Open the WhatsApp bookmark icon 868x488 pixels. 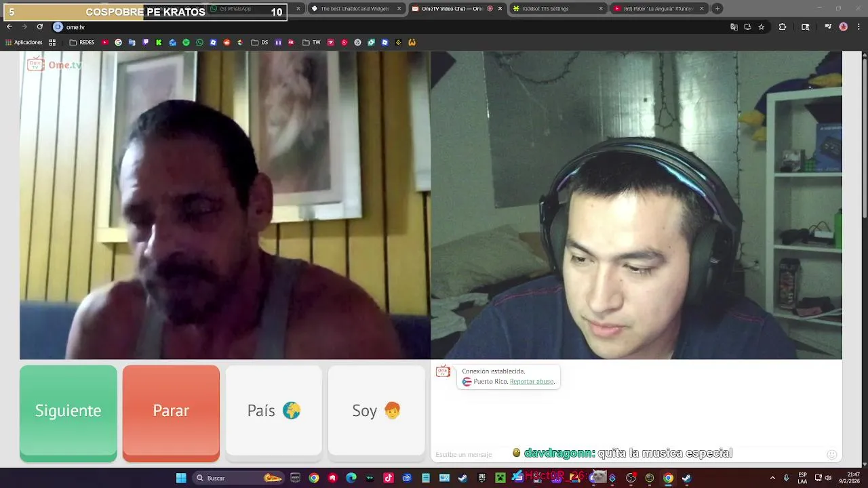(x=199, y=42)
